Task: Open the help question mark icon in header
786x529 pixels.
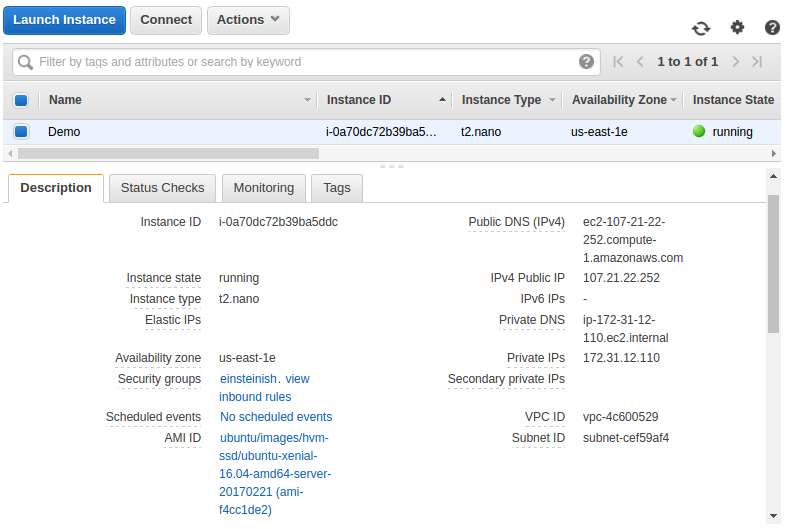Action: 772,28
